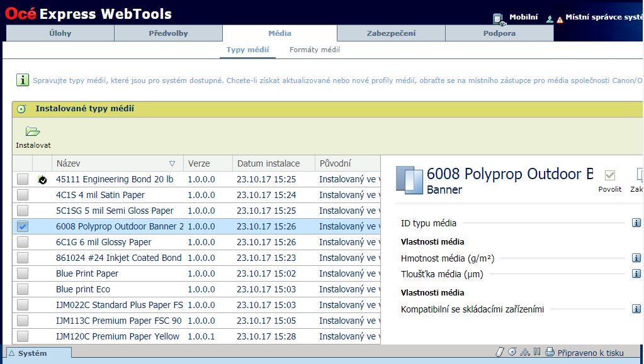Click info icon for ID typu média
Image resolution: width=644 pixels, height=364 pixels.
tap(636, 223)
